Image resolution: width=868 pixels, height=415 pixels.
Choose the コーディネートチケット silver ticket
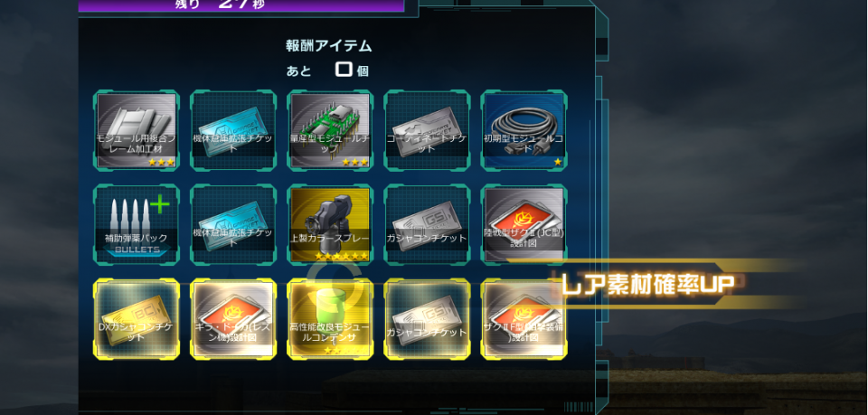[427, 130]
